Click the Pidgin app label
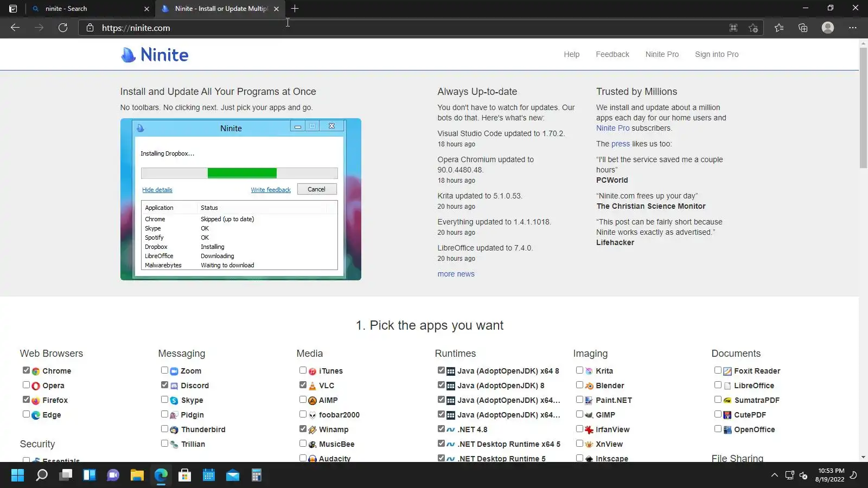 pos(193,415)
